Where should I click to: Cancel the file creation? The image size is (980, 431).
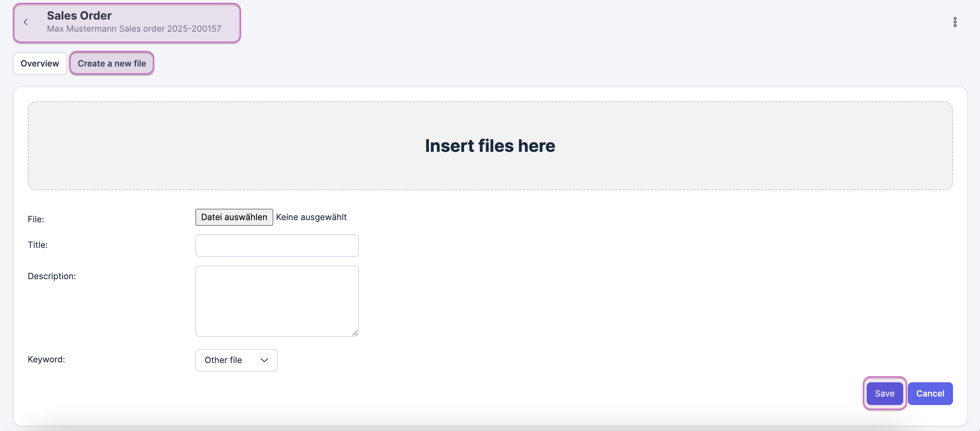[x=930, y=393]
